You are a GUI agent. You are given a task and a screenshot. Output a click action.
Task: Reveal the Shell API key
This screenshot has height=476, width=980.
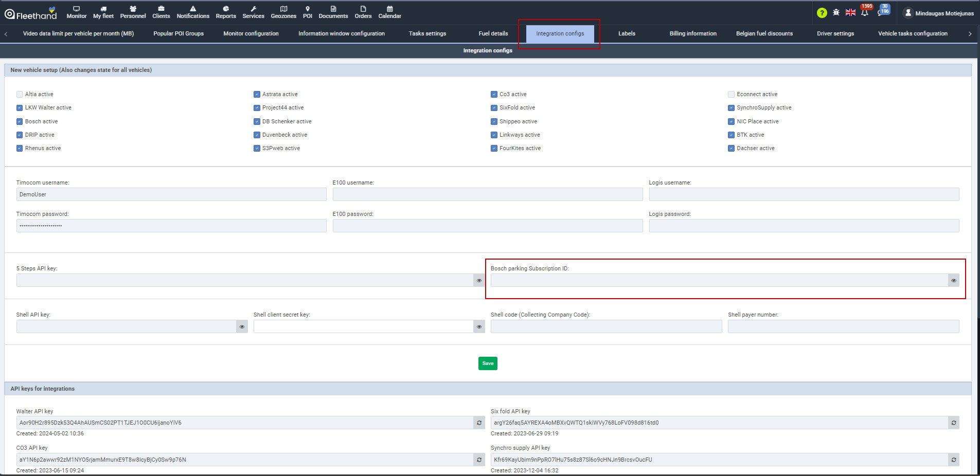[242, 326]
